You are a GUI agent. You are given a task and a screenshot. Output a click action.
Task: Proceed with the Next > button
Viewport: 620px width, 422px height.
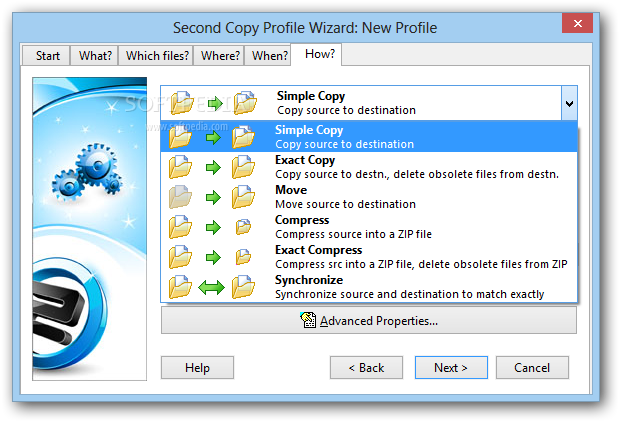[x=451, y=367]
